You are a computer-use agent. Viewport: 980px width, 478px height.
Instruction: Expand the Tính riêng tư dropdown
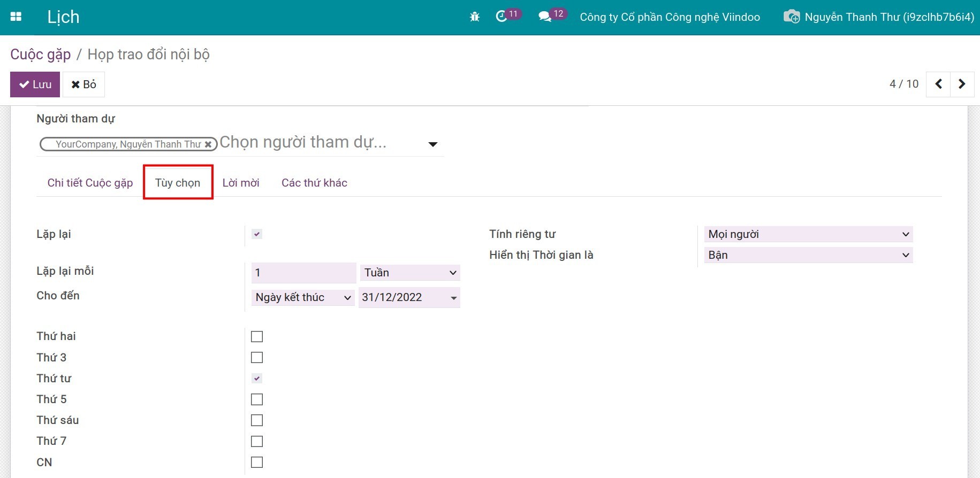point(808,234)
